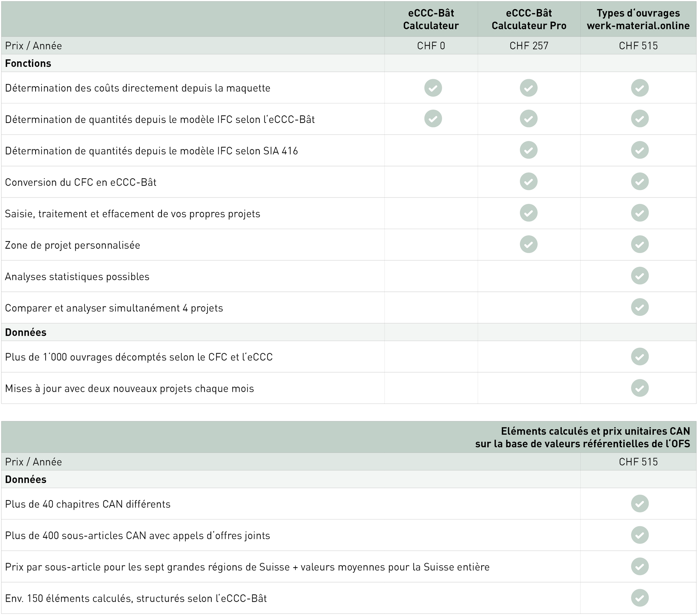Click text Mises à jour avec deux nouveaux projets chaque mois
This screenshot has height=616, width=698.
click(x=130, y=389)
